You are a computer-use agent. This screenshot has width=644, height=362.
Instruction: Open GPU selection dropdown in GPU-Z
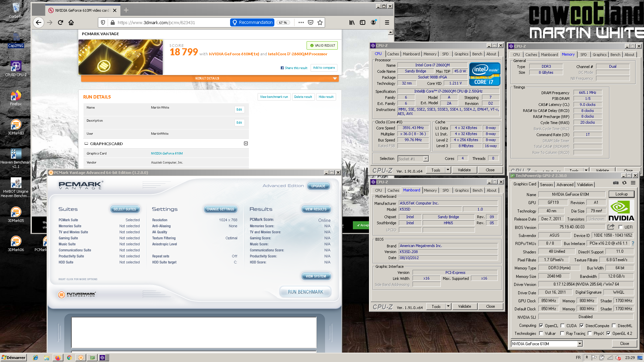[x=580, y=344]
